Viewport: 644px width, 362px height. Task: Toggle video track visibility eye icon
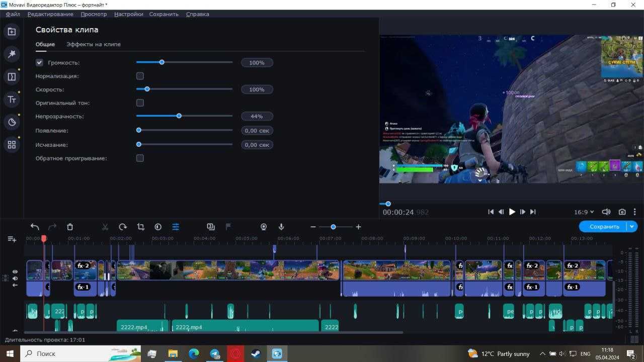[15, 271]
